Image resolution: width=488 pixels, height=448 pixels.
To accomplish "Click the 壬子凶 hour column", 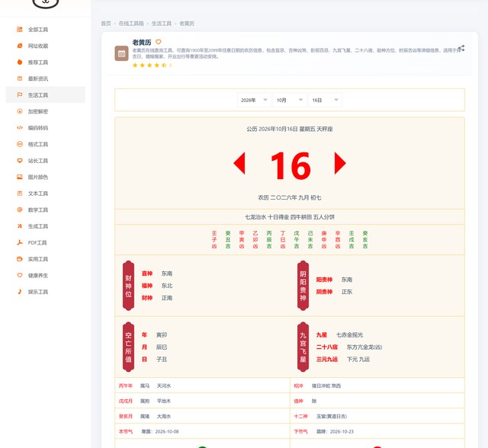I will [214, 239].
